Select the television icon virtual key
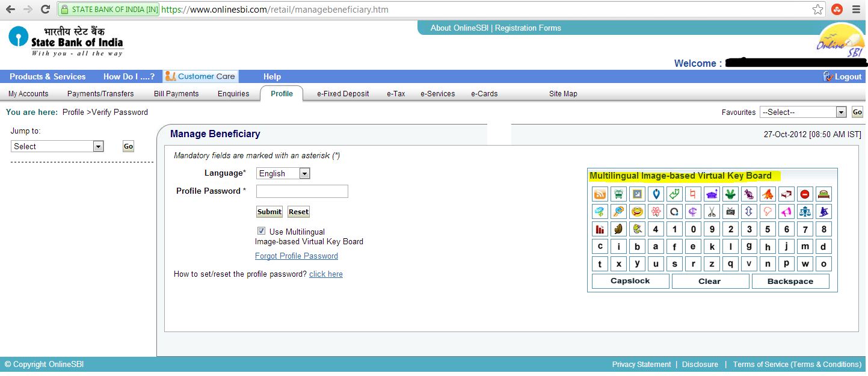The width and height of the screenshot is (868, 376). coord(730,211)
